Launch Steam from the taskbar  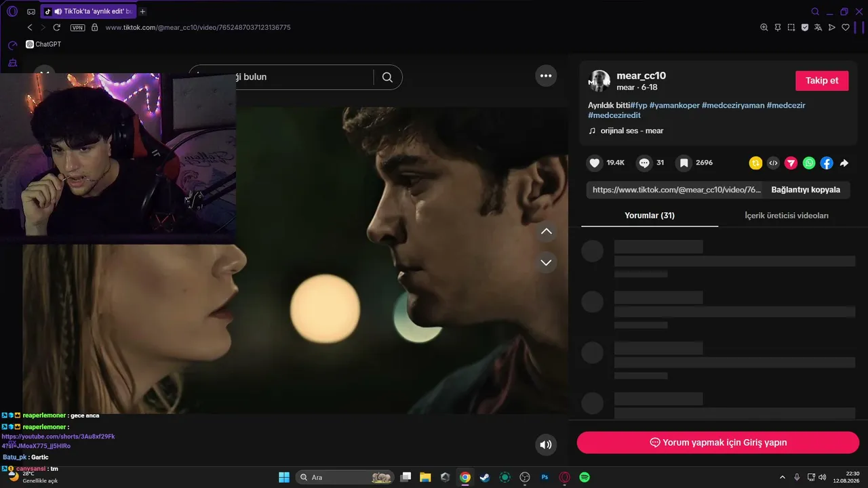point(485,477)
